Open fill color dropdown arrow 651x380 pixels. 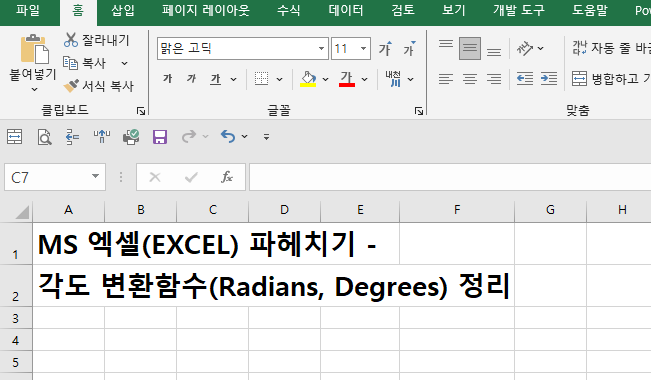(x=326, y=79)
